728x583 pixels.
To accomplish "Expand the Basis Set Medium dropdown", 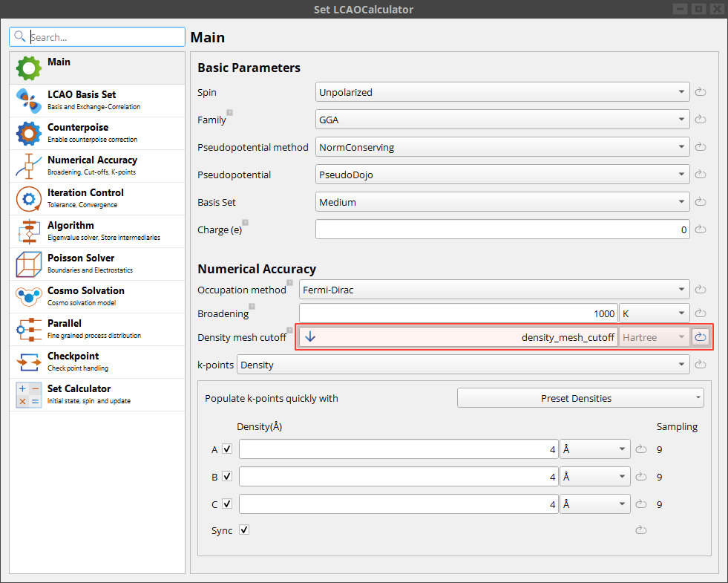I will point(502,201).
